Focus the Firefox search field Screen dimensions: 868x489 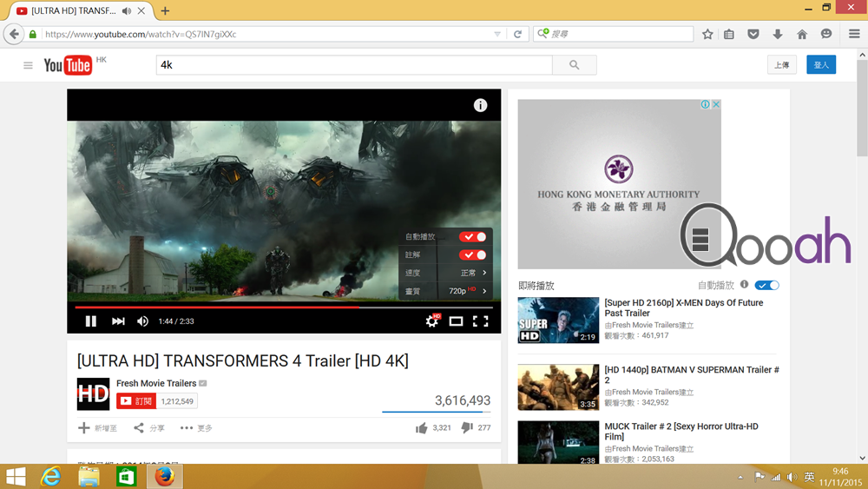tap(614, 34)
